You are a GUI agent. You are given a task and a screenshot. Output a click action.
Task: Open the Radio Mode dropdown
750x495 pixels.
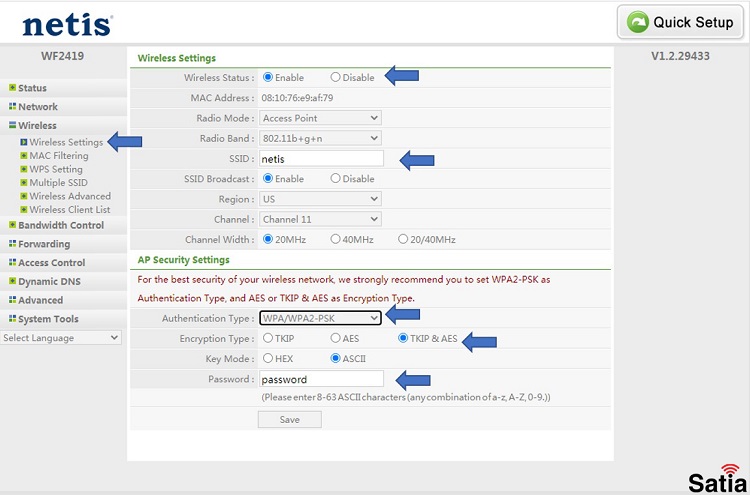[320, 118]
